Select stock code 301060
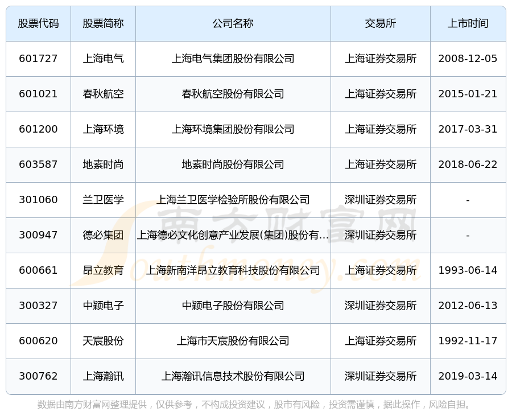Viewport: 512px width, 420px height. point(38,200)
